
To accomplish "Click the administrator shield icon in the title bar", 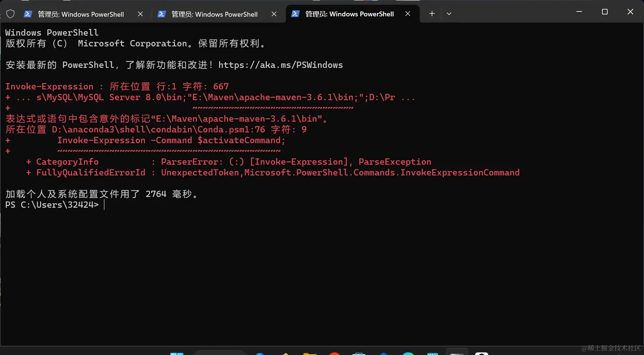I will (10, 14).
